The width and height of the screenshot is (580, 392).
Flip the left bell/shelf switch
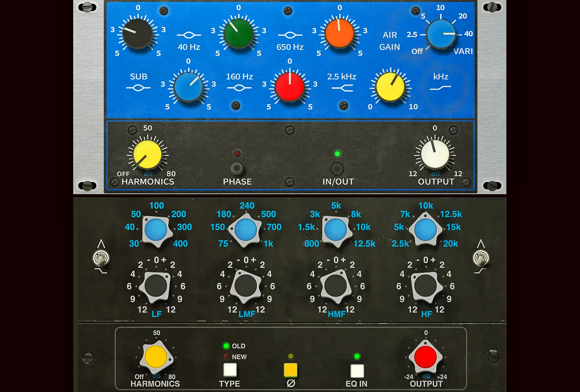point(101,258)
